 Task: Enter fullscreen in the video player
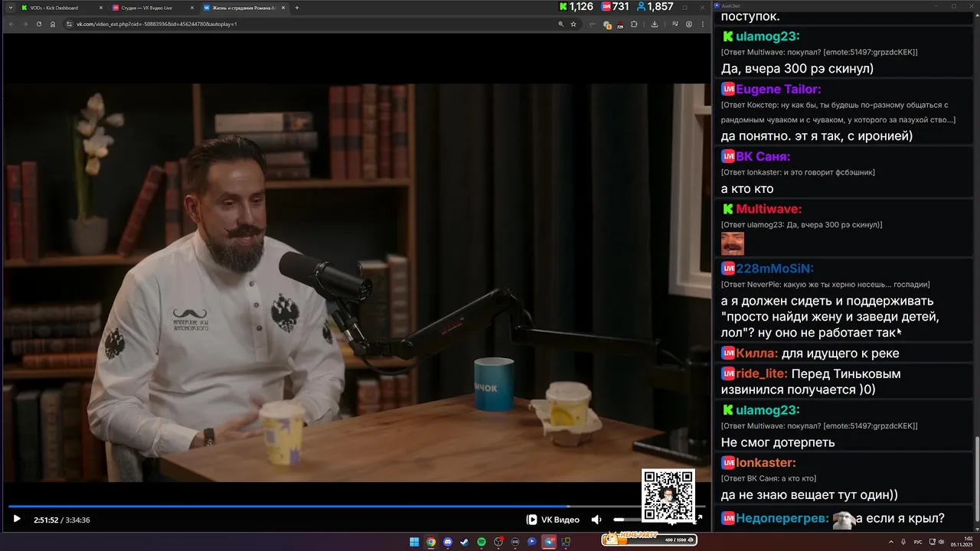(698, 519)
